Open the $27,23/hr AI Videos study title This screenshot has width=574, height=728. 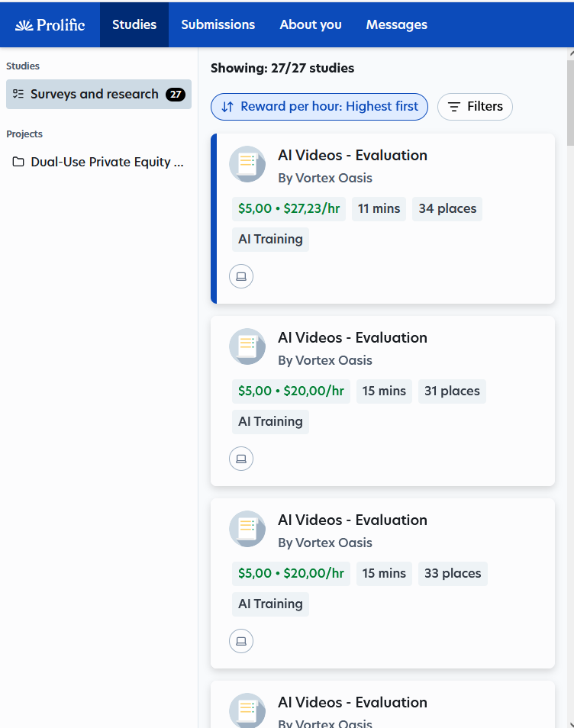click(x=353, y=155)
